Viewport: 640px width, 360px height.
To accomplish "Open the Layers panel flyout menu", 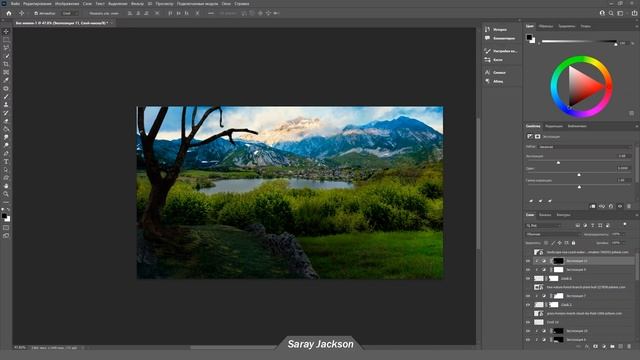I will pos(637,215).
